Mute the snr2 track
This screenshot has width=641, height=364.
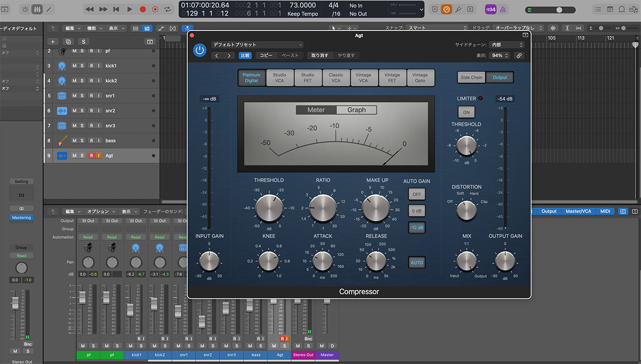75,110
